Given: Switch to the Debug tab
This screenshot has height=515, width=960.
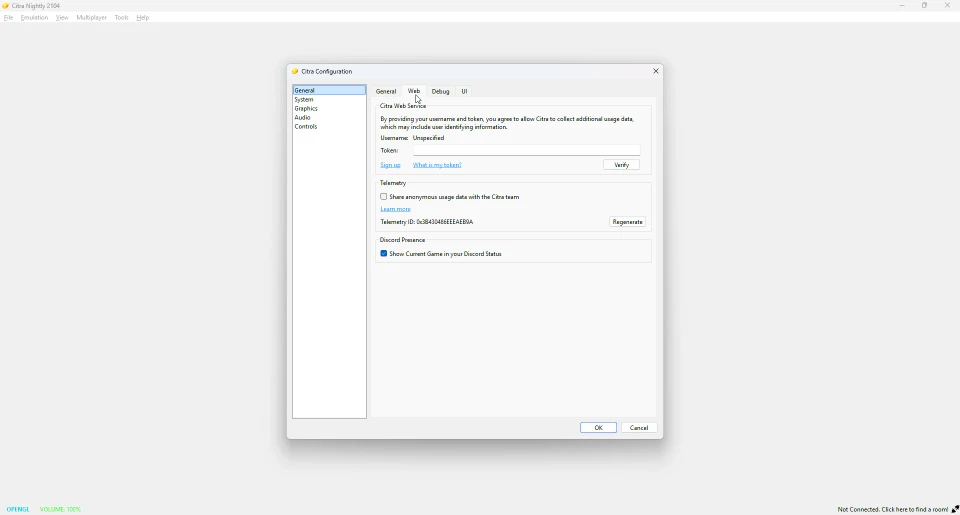Looking at the screenshot, I should click(440, 91).
